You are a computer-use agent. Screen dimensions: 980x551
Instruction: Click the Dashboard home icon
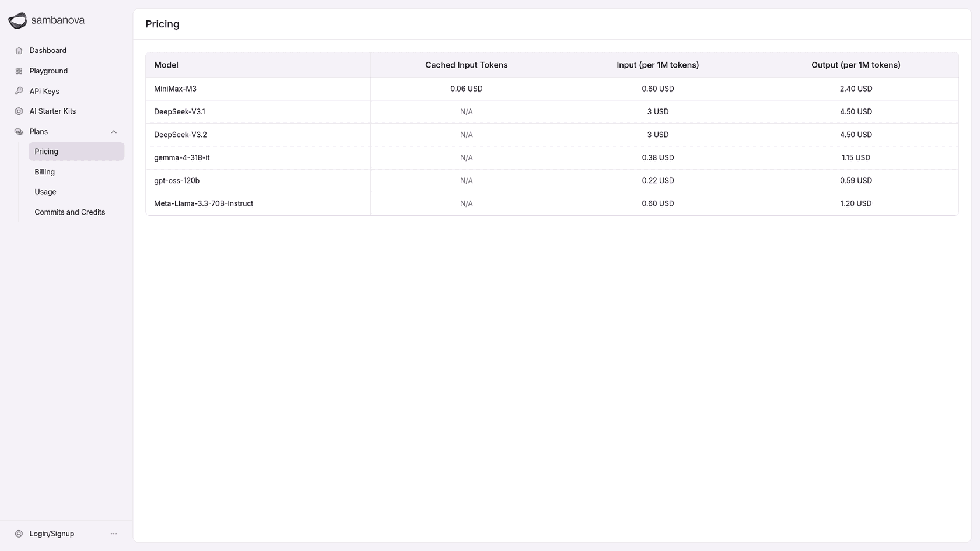click(19, 51)
